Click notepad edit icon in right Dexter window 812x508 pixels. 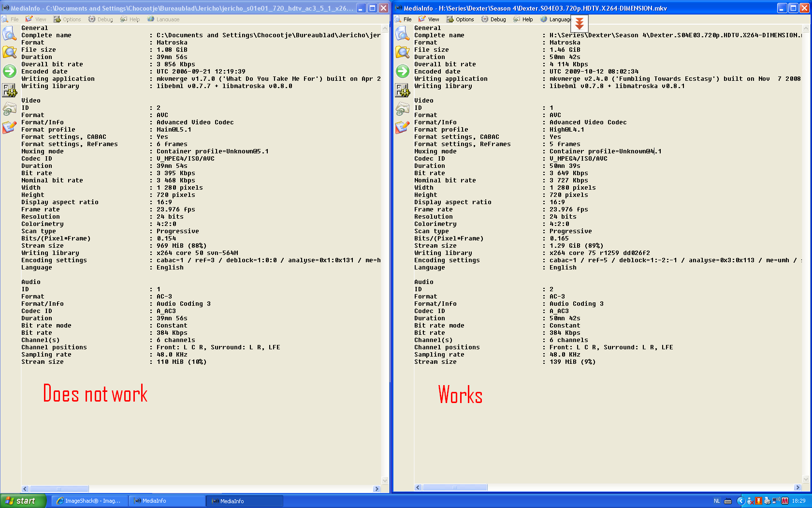(x=402, y=128)
